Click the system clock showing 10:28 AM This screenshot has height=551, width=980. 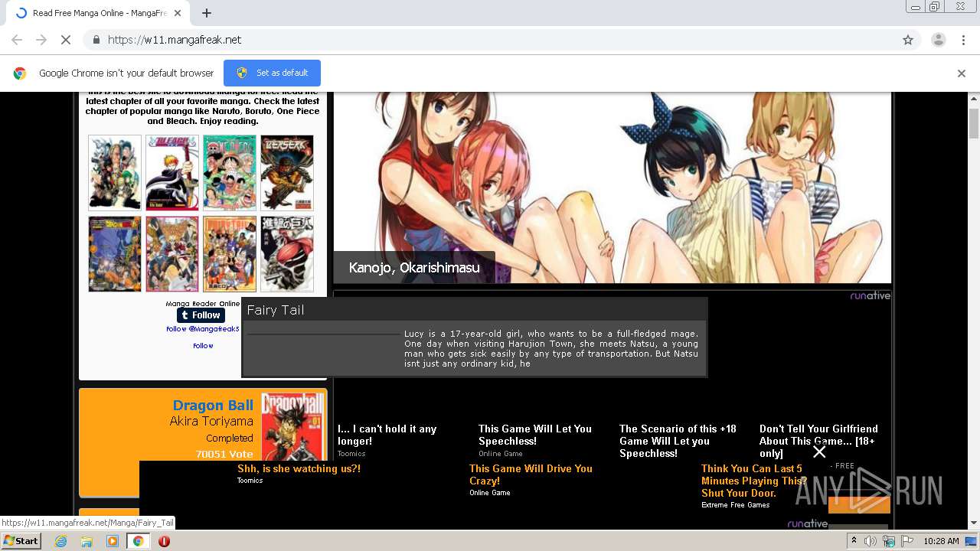[x=941, y=541]
